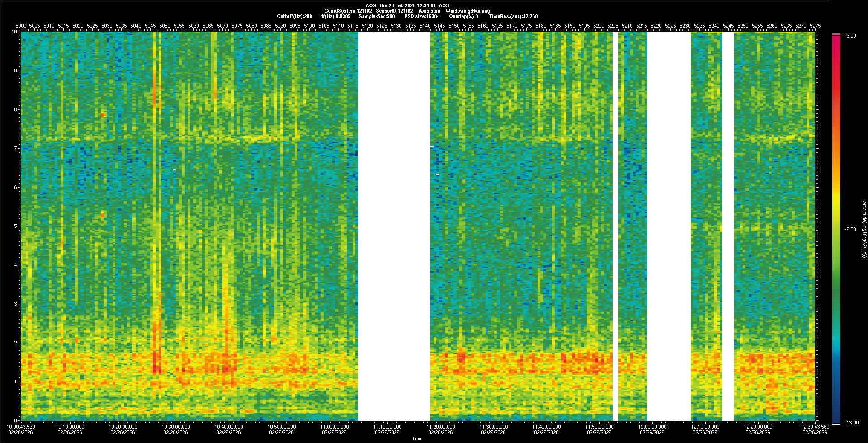Click the Time label below the axis

tap(416, 438)
